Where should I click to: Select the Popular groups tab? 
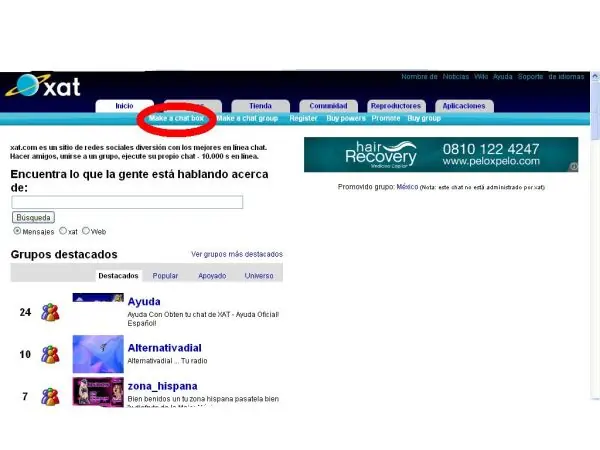(x=165, y=276)
